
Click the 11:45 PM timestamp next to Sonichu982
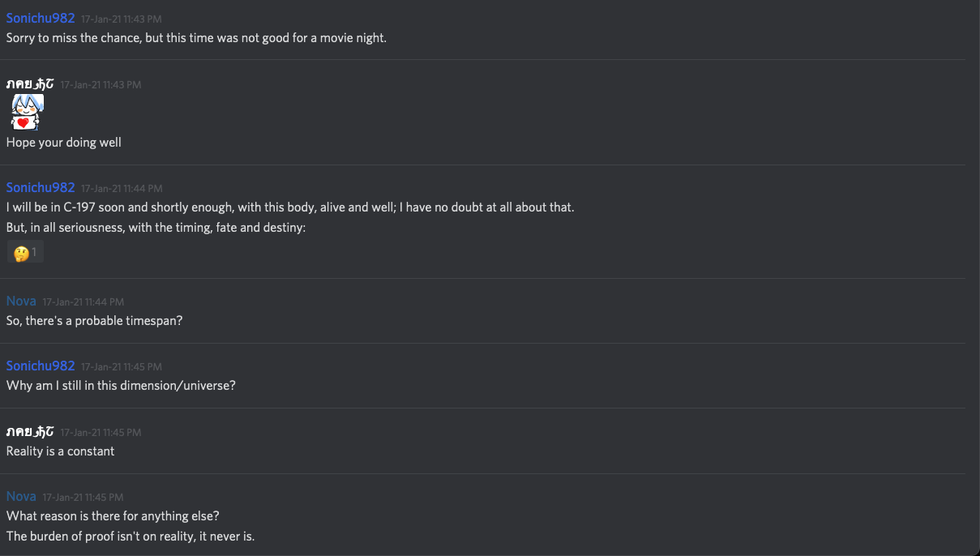[122, 366]
